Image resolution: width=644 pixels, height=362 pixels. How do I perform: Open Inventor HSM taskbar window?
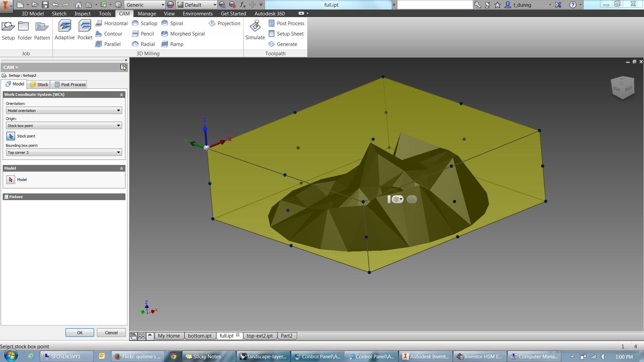click(480, 356)
